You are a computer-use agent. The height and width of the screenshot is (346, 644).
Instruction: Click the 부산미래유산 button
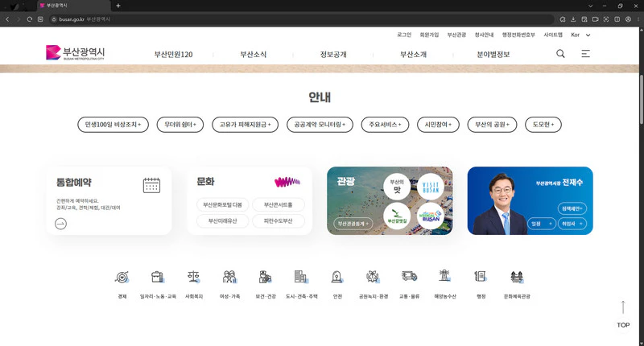(x=223, y=220)
